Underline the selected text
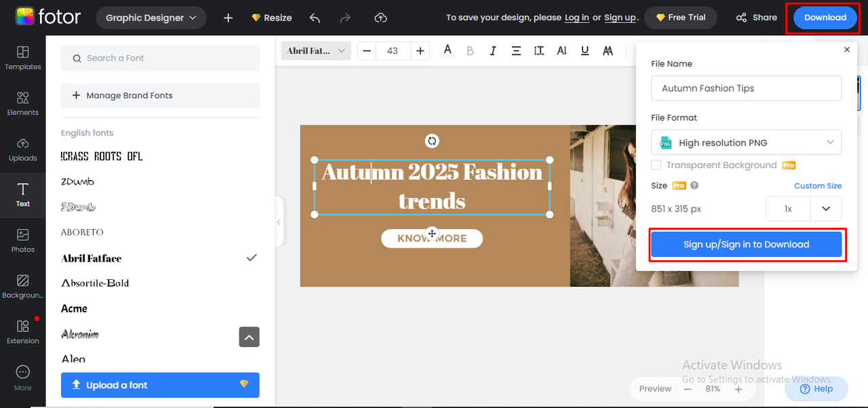The width and height of the screenshot is (868, 408). [585, 51]
